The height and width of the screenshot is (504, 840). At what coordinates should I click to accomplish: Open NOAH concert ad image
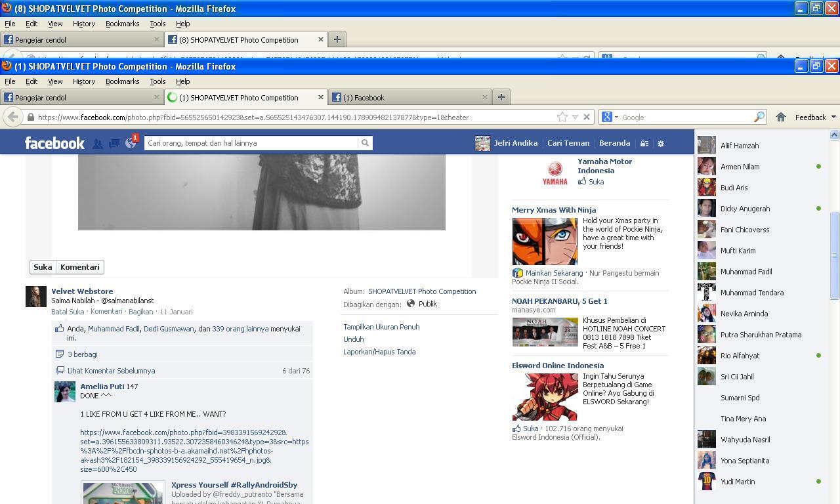click(x=545, y=332)
